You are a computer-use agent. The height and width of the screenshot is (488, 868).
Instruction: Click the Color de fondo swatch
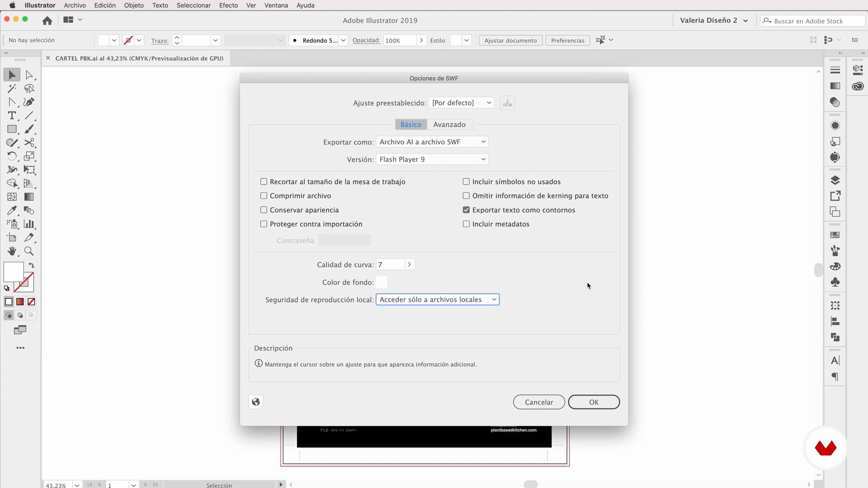coord(382,282)
